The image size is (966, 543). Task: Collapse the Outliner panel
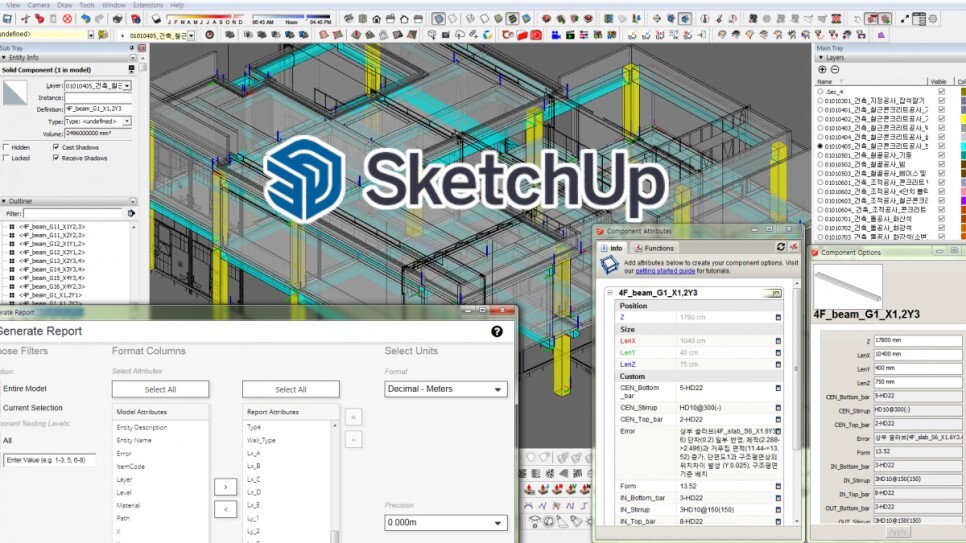[4, 201]
